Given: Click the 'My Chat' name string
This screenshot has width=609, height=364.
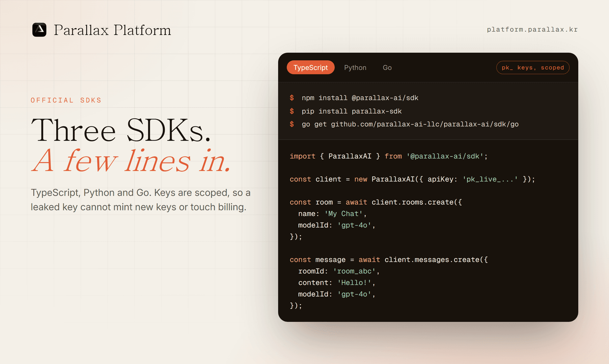Looking at the screenshot, I should coord(343,214).
